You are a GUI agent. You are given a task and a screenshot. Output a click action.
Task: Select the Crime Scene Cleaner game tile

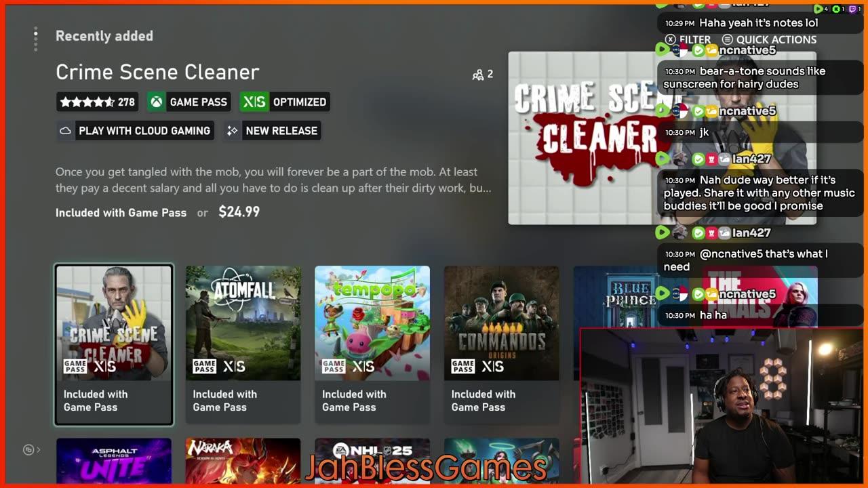(x=114, y=345)
